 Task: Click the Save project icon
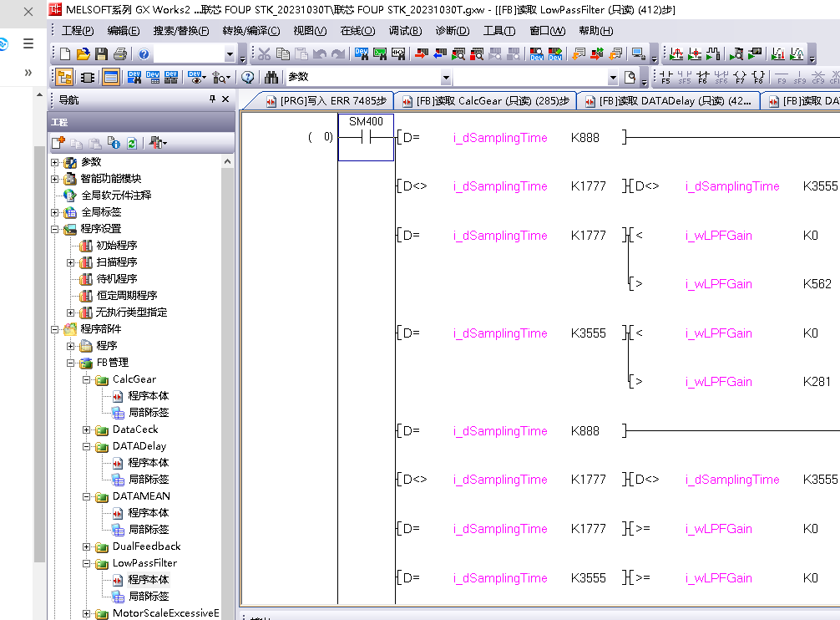(x=101, y=54)
